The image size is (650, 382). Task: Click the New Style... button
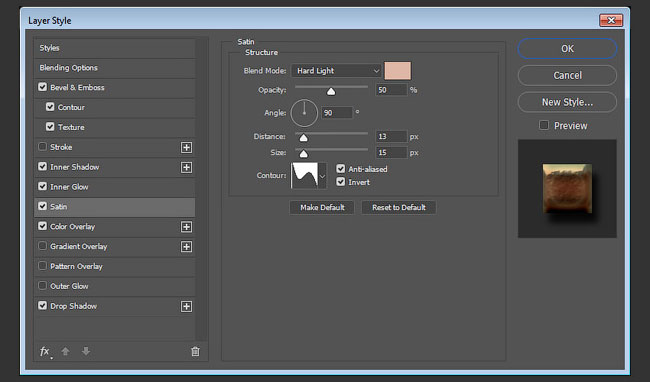(x=567, y=102)
